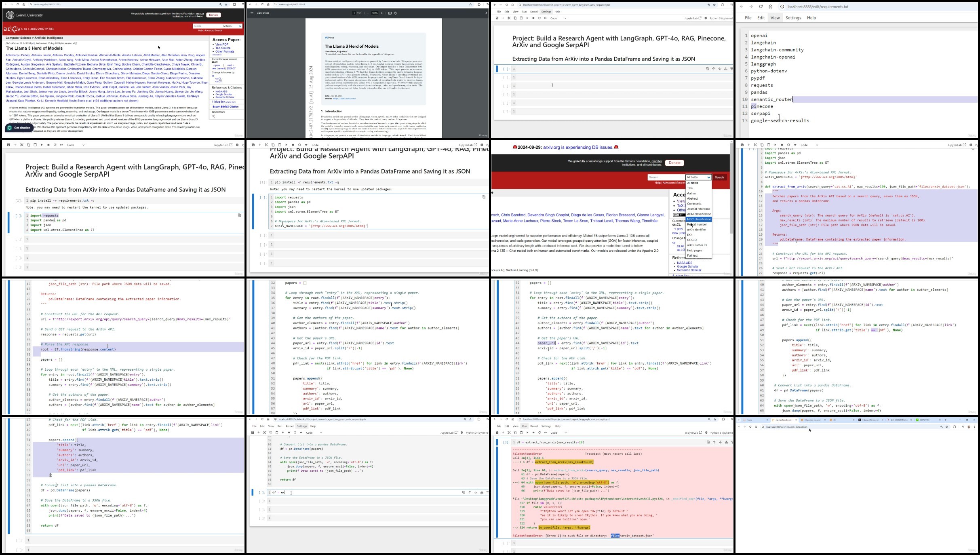The height and width of the screenshot is (555, 980).
Task: Choose 'Journal reference' from the search field list
Action: (699, 209)
